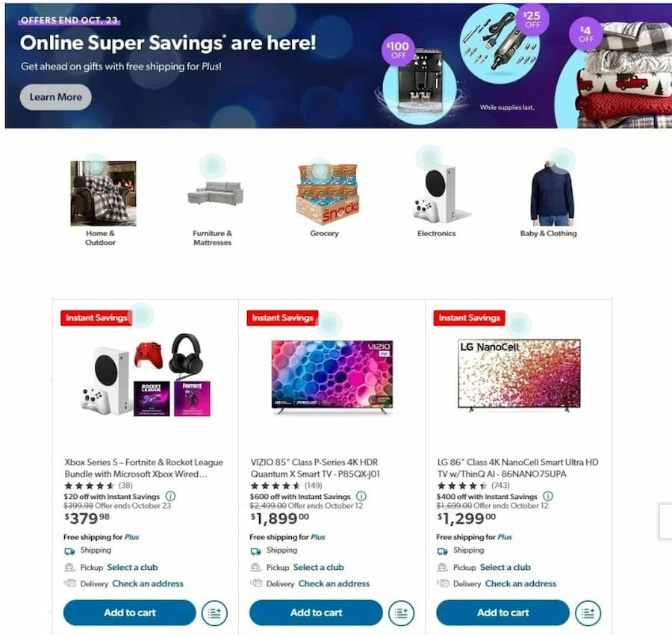Screen dimensions: 672x635
Task: Add VIZIO 85" TV to cart
Action: pos(316,613)
